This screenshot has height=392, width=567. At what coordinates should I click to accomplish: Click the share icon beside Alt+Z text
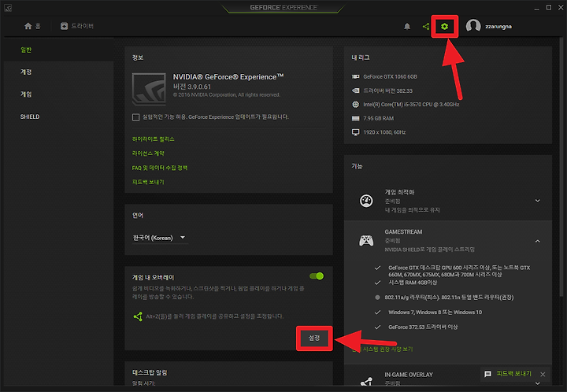click(x=138, y=316)
